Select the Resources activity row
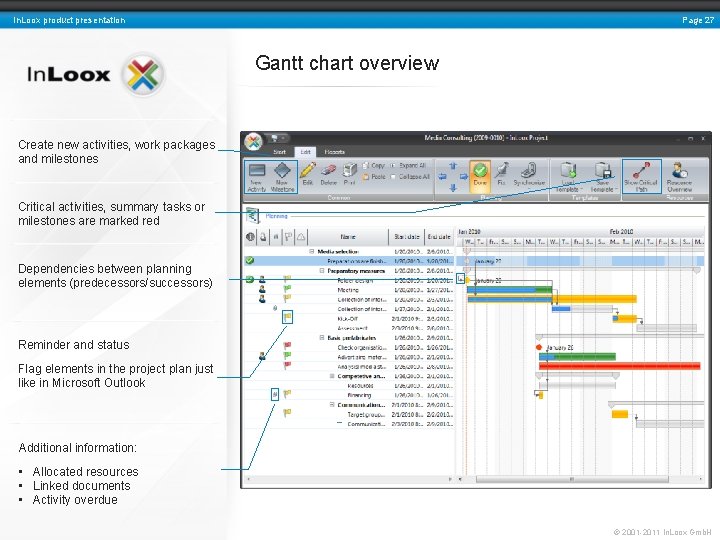Viewport: 720px width, 540px height. coord(349,386)
